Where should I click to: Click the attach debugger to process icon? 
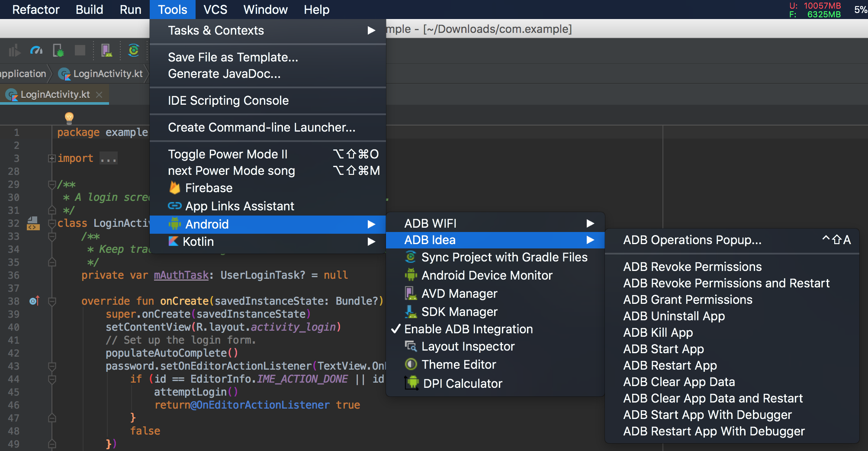tap(58, 51)
